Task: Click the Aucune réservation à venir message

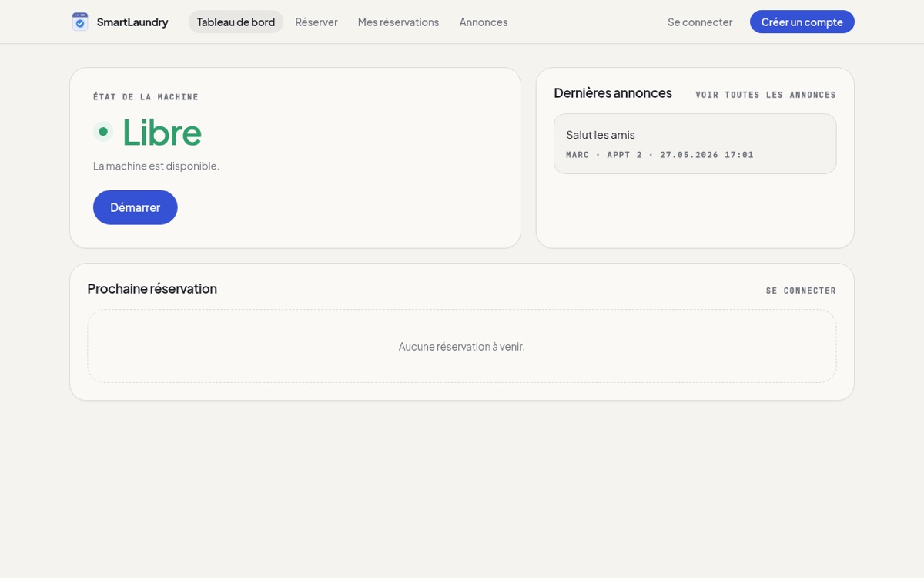Action: (x=462, y=347)
